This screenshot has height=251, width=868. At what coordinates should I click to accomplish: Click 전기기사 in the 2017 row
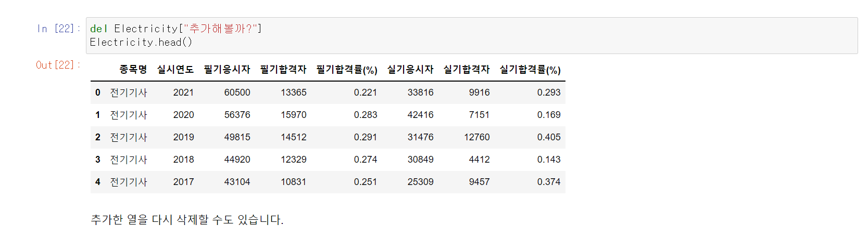pyautogui.click(x=129, y=182)
